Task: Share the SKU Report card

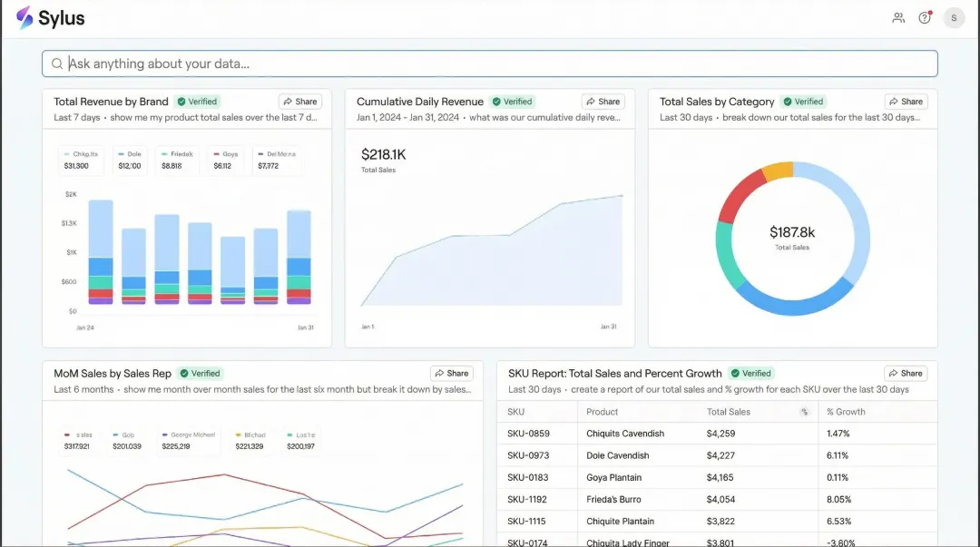Action: (906, 373)
